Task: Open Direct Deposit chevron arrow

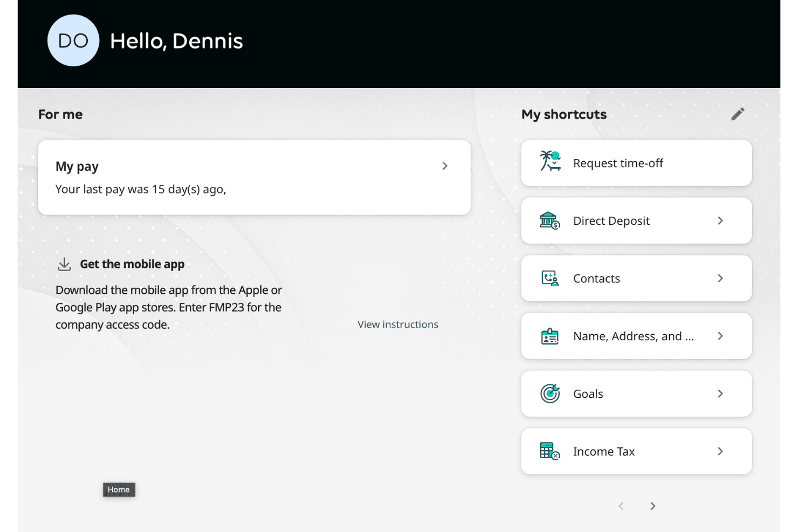Action: 720,220
